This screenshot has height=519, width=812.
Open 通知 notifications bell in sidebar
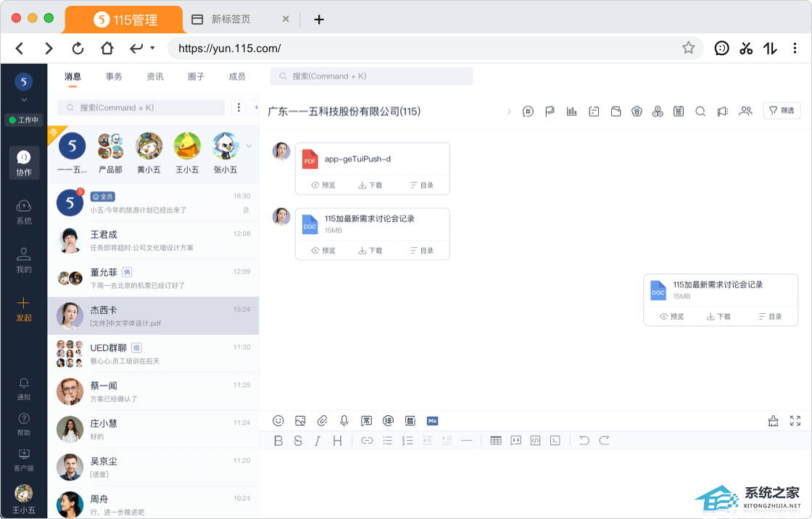pos(24,389)
